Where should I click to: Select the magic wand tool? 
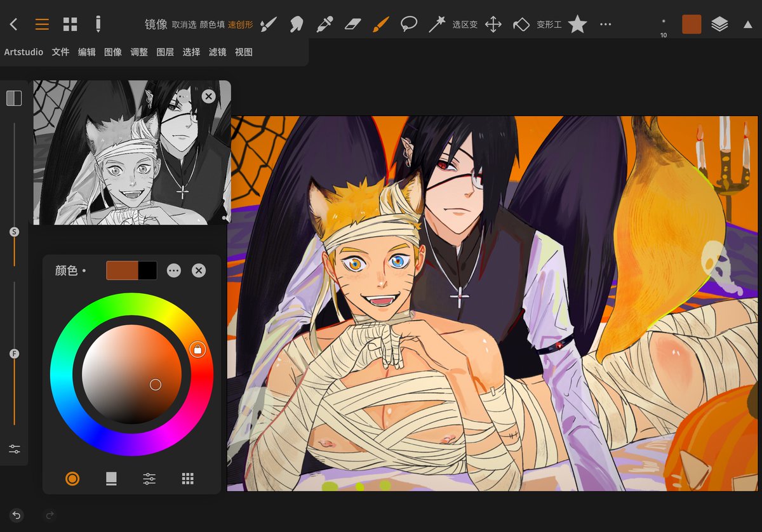437,25
